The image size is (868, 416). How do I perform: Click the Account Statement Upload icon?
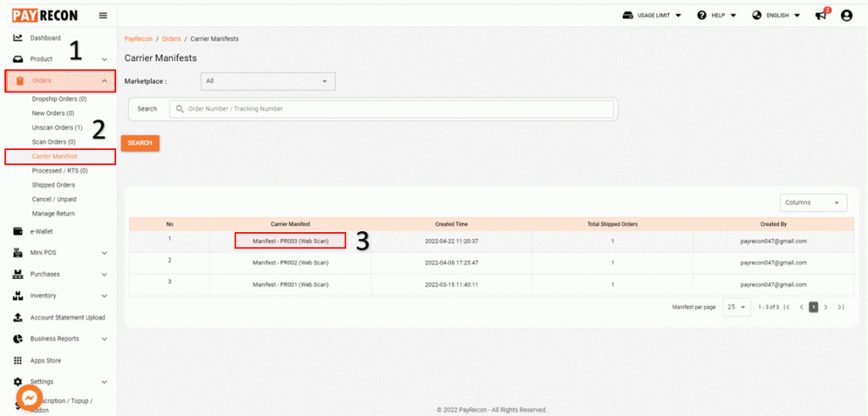(18, 317)
